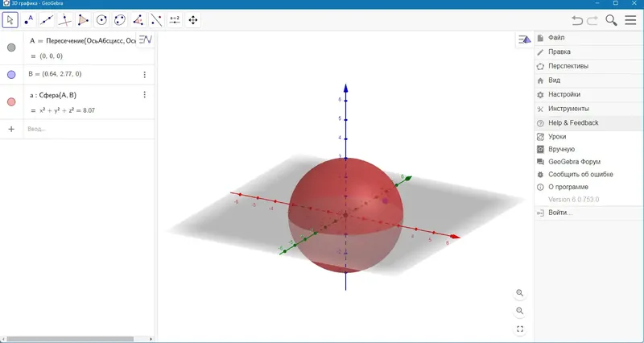Select the Move arrow tool
The height and width of the screenshot is (343, 644).
(x=10, y=19)
